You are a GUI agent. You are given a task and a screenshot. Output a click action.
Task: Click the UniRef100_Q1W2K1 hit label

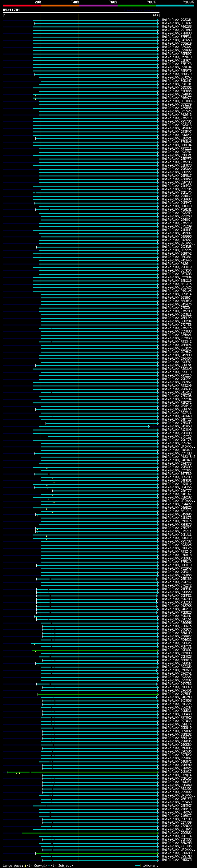(177, 139)
